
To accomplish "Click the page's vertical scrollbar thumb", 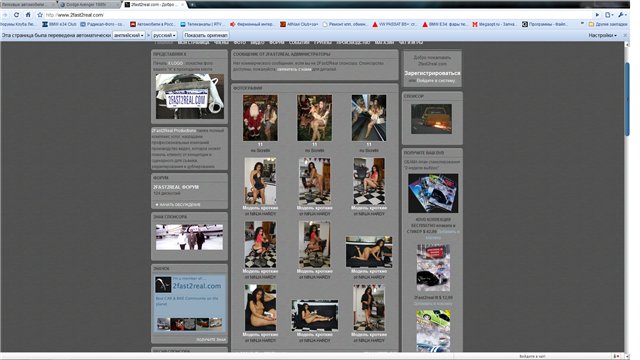I will point(627,99).
